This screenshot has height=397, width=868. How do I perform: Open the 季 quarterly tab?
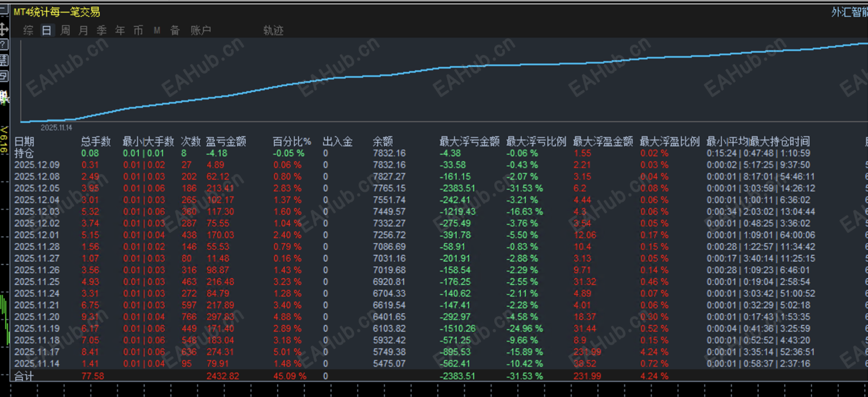[x=102, y=30]
